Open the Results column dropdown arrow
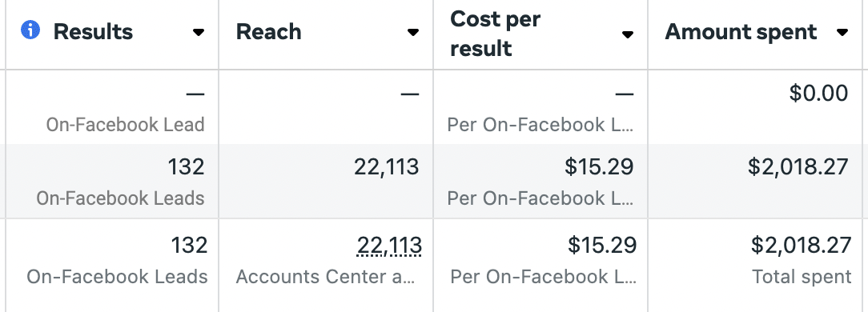The height and width of the screenshot is (312, 868). pos(198,33)
